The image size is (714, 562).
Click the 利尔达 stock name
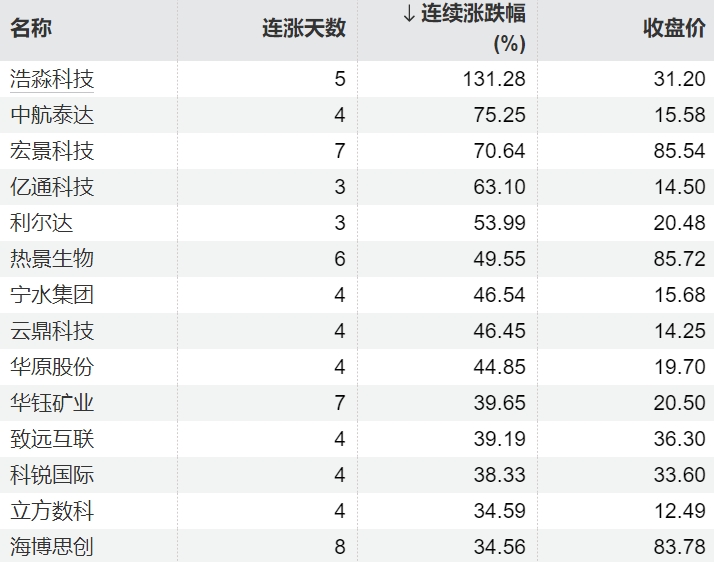pos(41,223)
